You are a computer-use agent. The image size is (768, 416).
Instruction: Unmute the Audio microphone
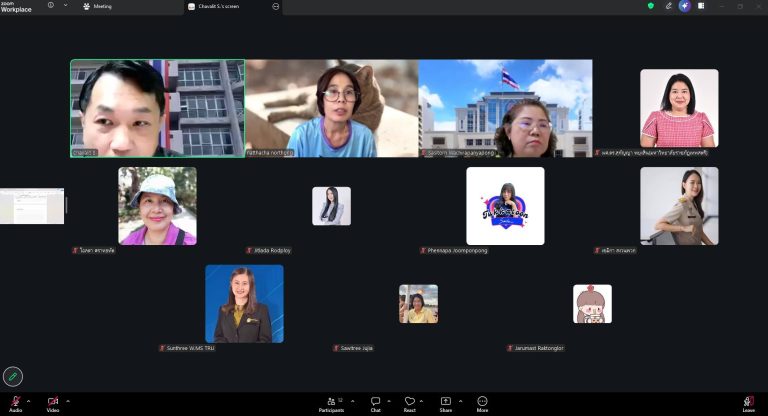point(16,404)
